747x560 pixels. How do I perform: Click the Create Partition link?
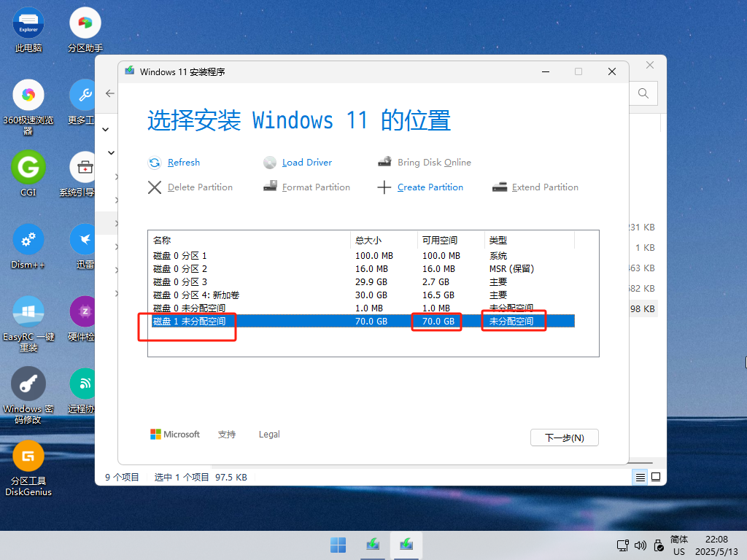(430, 187)
